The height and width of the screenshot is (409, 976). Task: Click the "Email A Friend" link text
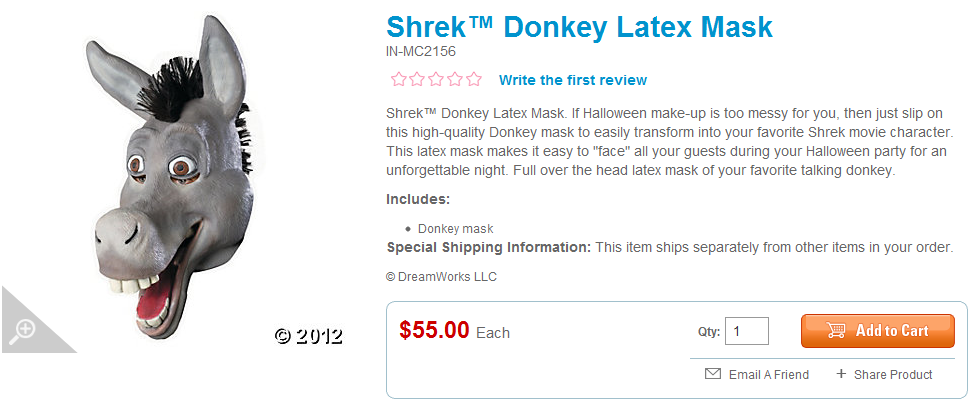pos(769,375)
